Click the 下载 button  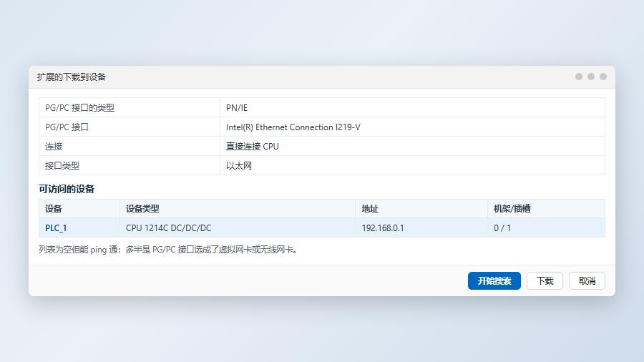(x=545, y=280)
